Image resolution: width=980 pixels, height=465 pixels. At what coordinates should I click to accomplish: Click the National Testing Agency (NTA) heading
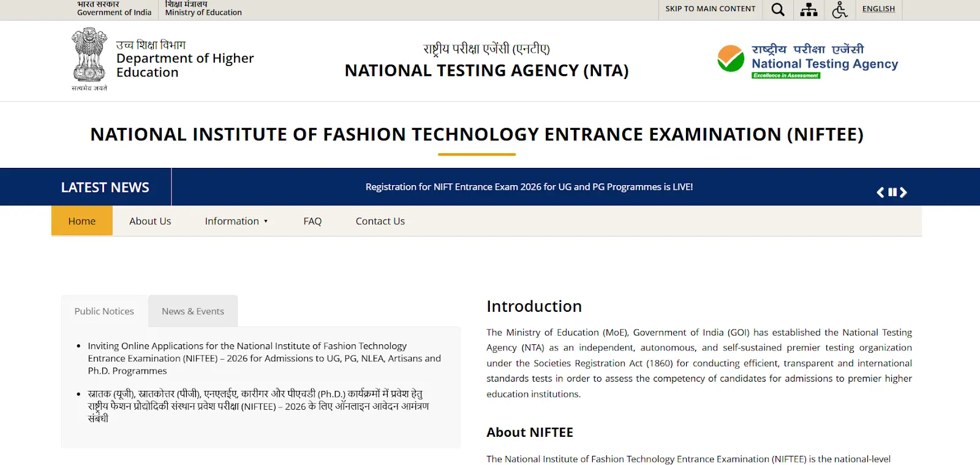tap(486, 70)
